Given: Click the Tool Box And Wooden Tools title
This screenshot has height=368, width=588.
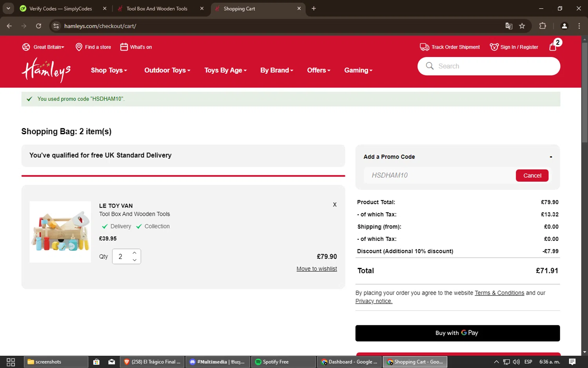Looking at the screenshot, I should tap(134, 214).
